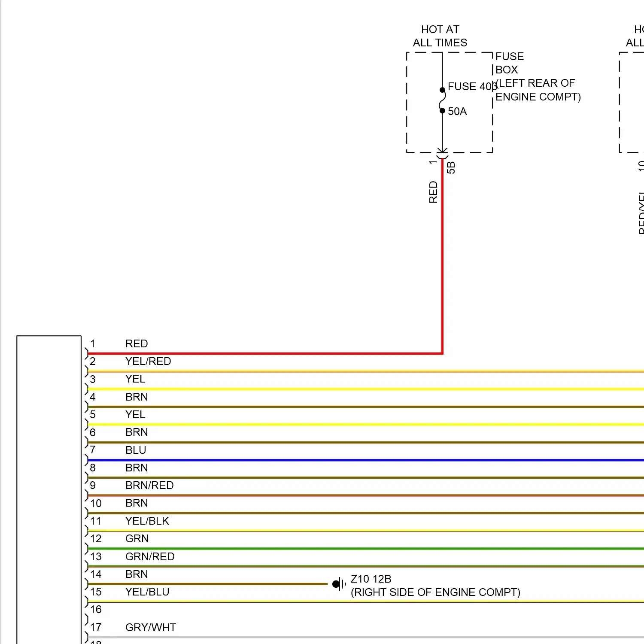Click the pin 3 'YEL' label

point(135,379)
